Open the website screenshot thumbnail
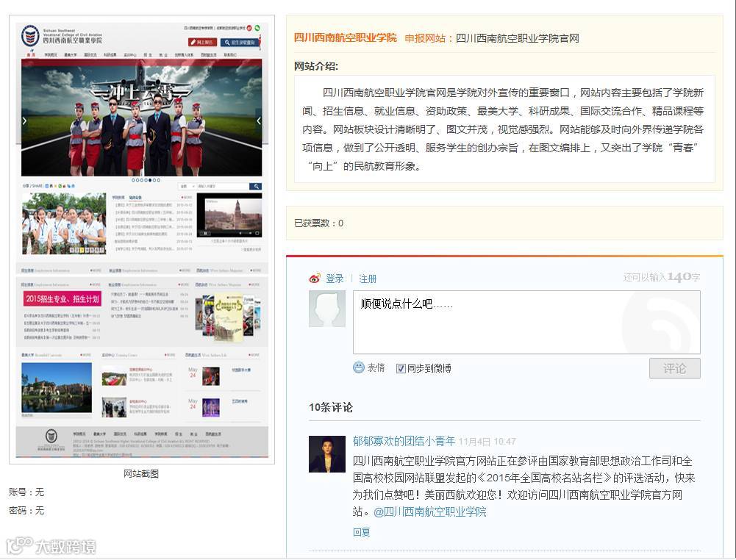 [x=142, y=240]
